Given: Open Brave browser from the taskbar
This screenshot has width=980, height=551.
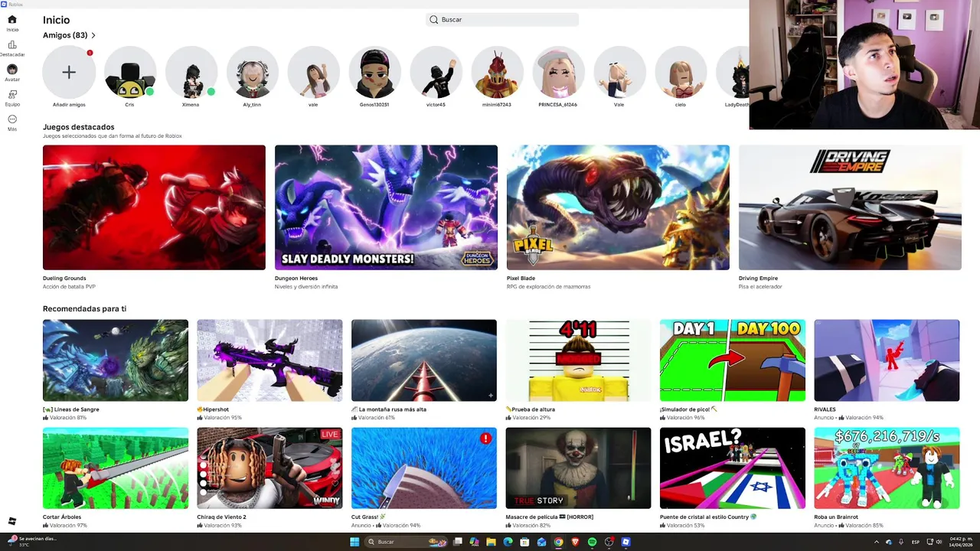Looking at the screenshot, I should pos(575,542).
